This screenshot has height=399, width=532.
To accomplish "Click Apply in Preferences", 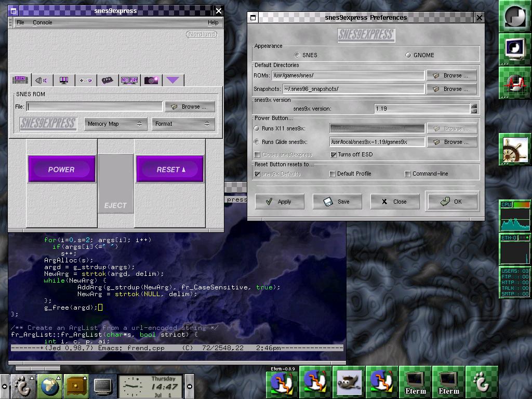I will pos(279,202).
